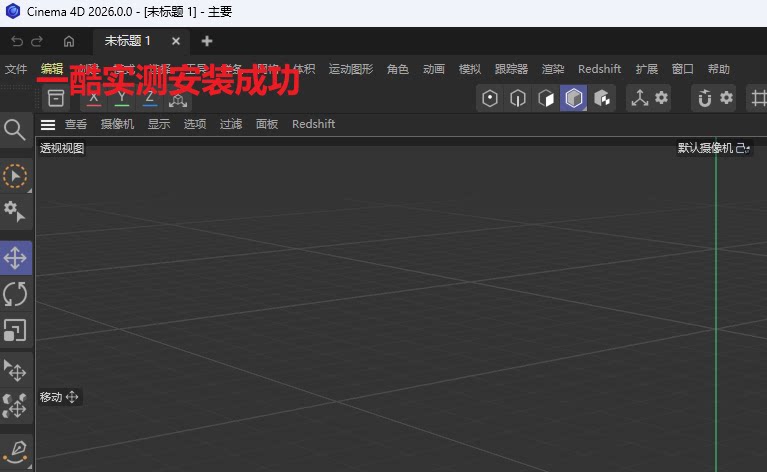Image resolution: width=767 pixels, height=472 pixels.
Task: Select the Scale tool
Action: (x=15, y=330)
